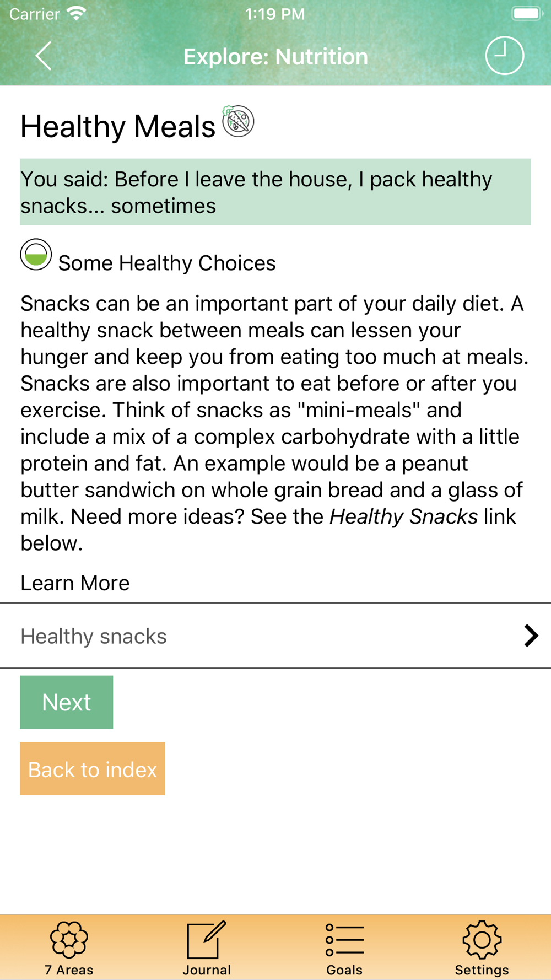Open the Settings gear icon
This screenshot has width=551, height=980.
click(482, 939)
